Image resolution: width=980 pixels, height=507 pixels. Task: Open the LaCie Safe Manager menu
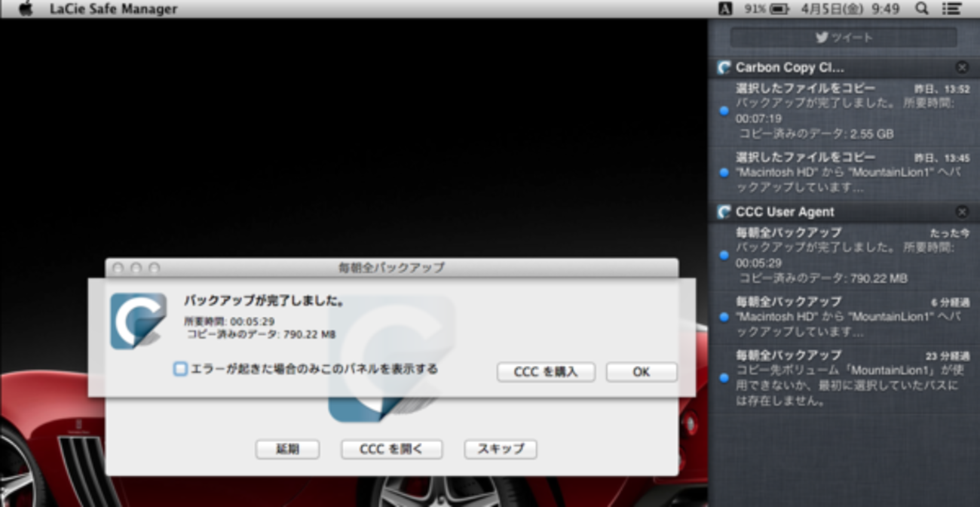coord(113,9)
